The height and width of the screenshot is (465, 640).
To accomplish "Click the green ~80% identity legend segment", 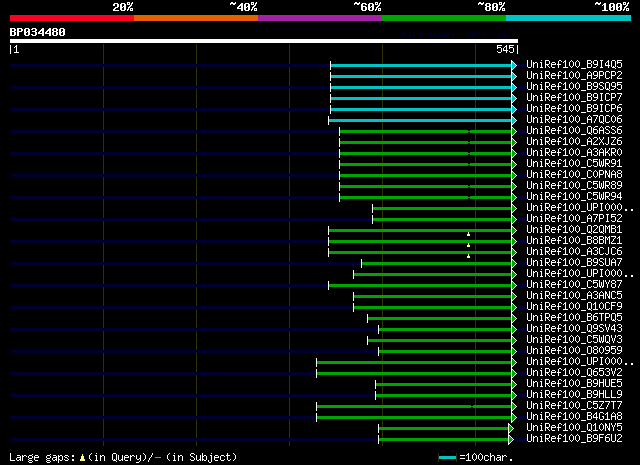I will [x=444, y=18].
